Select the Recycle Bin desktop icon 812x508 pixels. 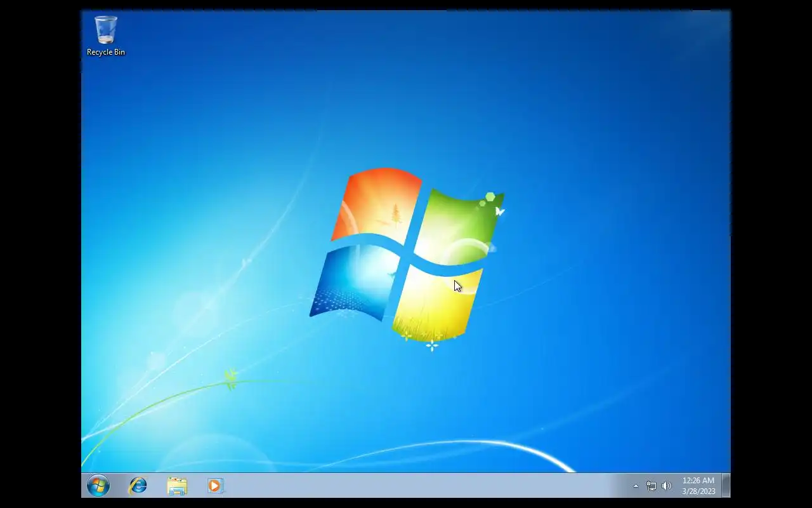click(x=106, y=36)
